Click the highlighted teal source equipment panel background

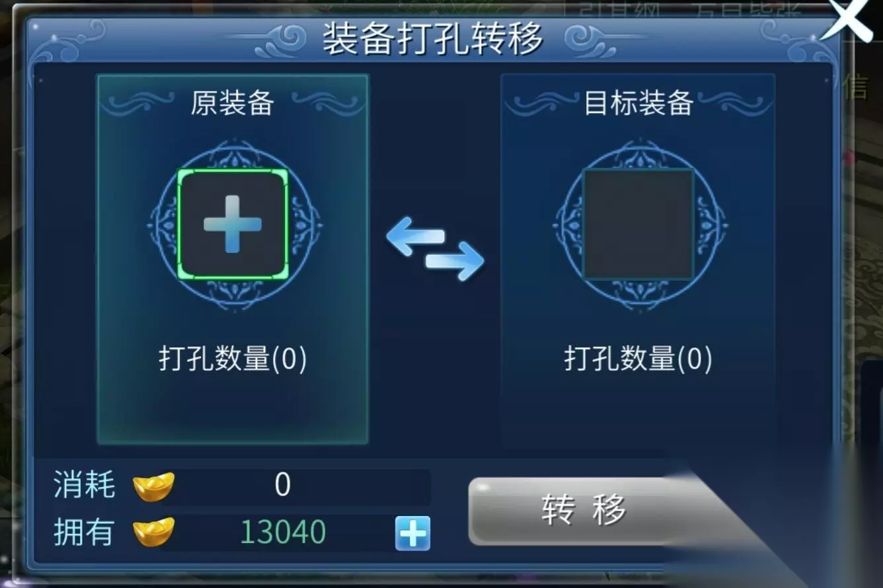click(x=233, y=410)
